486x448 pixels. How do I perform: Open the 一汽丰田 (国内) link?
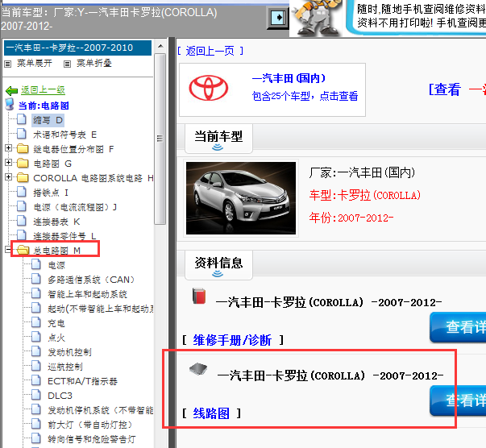tap(289, 78)
